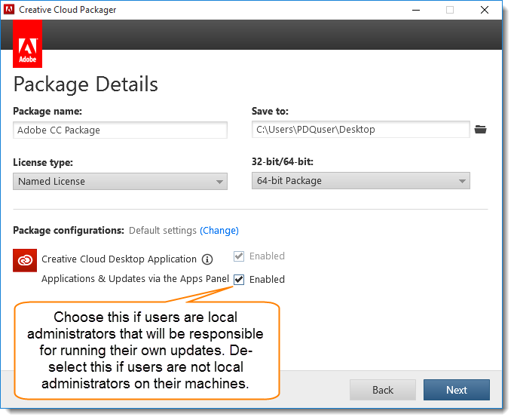
Task: Uncheck Applications & Updates via Apps Panel checkbox
Action: tap(239, 280)
